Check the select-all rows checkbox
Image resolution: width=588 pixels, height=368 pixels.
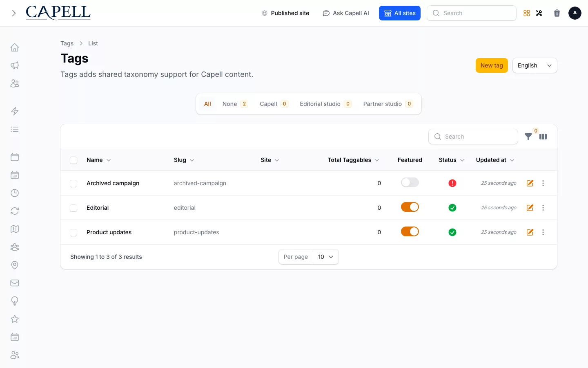[x=73, y=160]
